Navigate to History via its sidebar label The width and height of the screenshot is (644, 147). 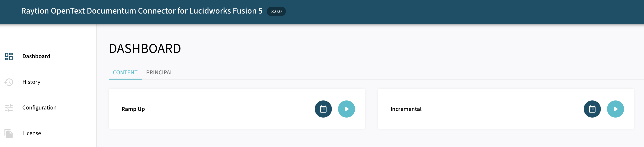pyautogui.click(x=31, y=82)
